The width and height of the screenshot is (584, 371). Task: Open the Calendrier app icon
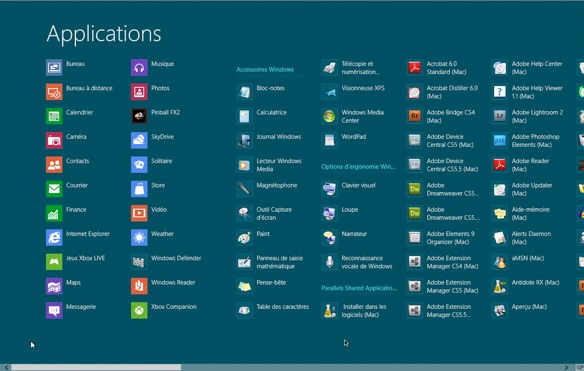54,116
